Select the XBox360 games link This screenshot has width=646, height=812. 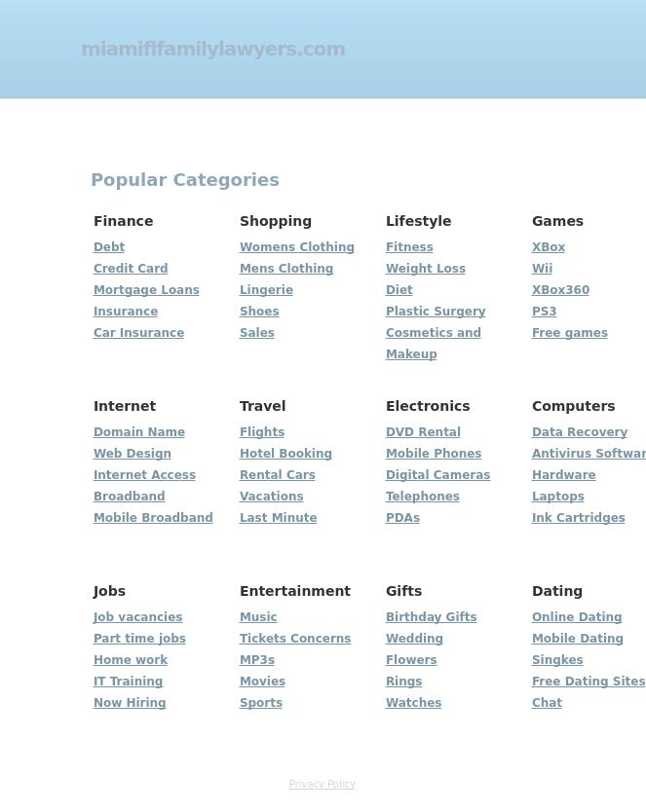pyautogui.click(x=560, y=290)
